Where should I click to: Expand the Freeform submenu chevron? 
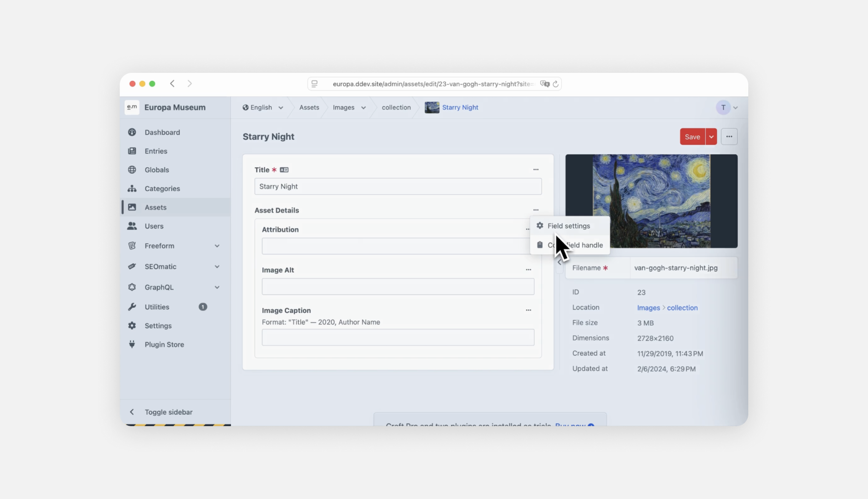click(217, 246)
